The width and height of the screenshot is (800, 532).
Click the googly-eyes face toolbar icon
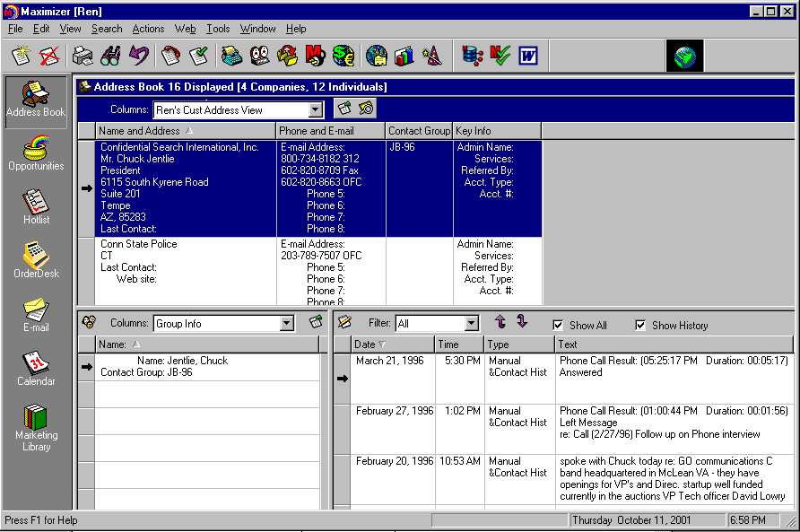[260, 56]
